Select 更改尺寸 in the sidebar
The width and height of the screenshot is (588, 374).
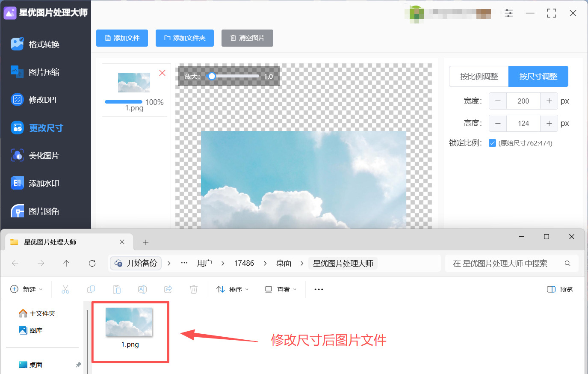pyautogui.click(x=37, y=128)
